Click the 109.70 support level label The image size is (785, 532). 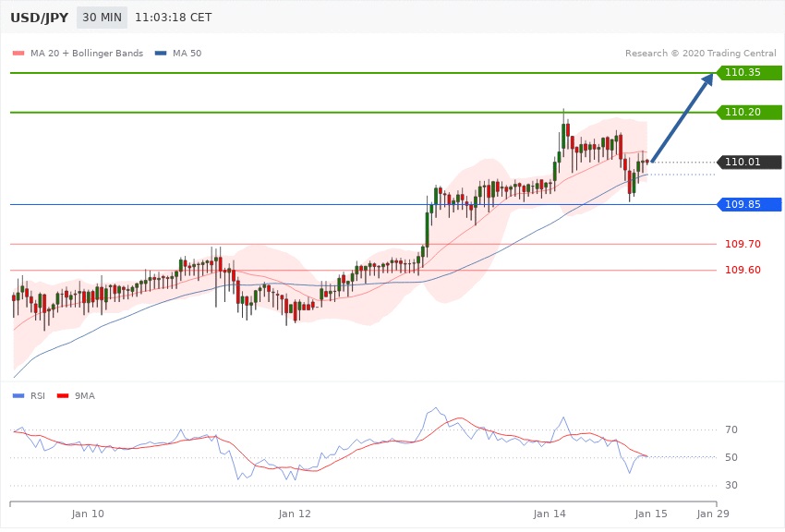743,244
